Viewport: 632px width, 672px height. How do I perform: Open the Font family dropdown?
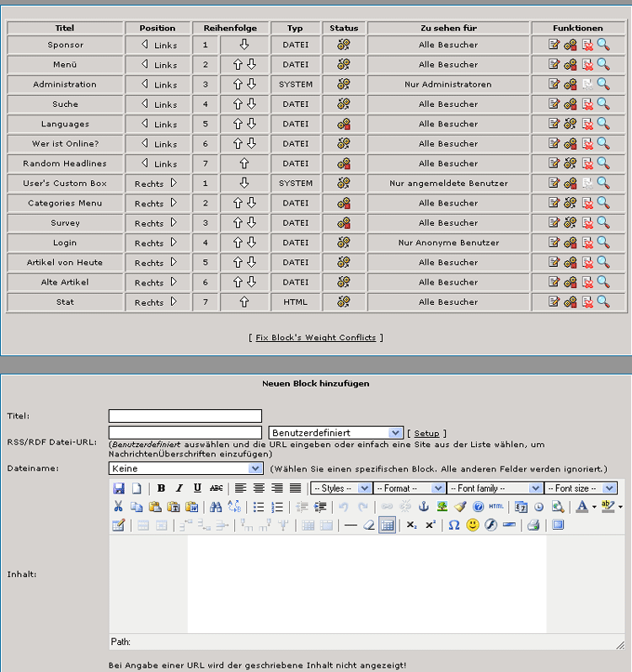click(x=495, y=488)
